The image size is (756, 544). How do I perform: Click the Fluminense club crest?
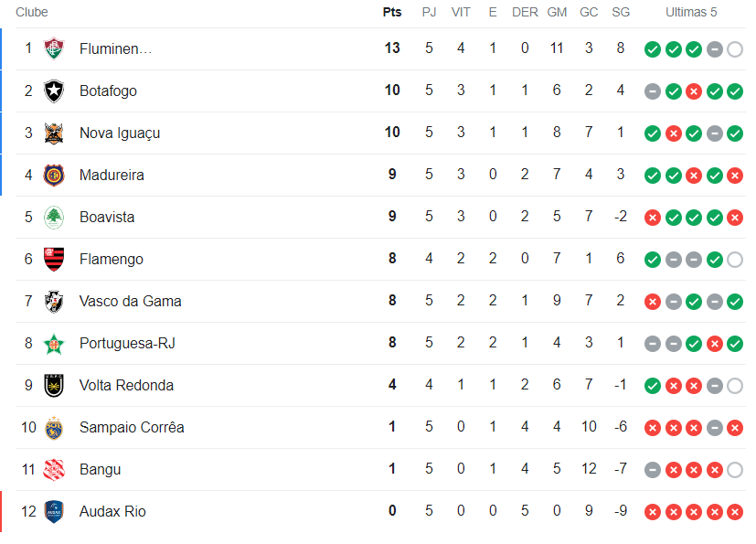(54, 48)
